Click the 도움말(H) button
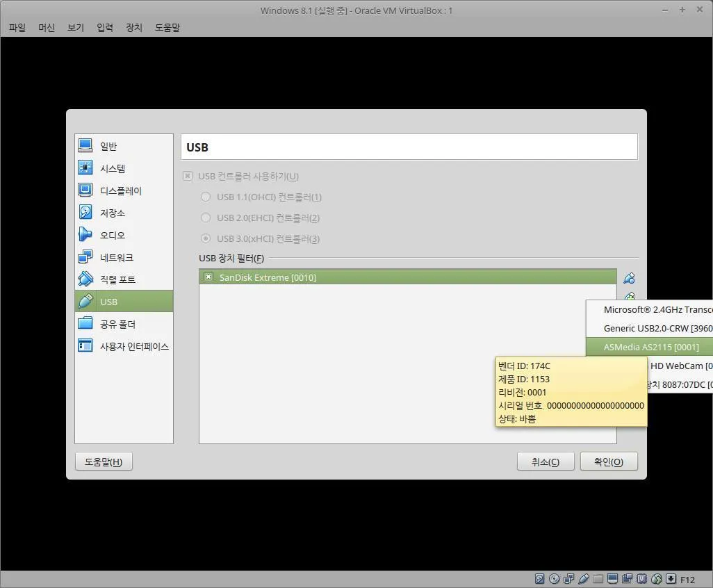This screenshot has height=588, width=713. [103, 461]
